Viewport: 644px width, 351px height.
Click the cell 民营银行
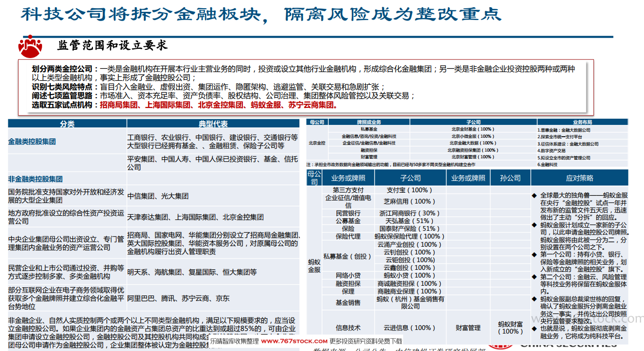click(348, 213)
